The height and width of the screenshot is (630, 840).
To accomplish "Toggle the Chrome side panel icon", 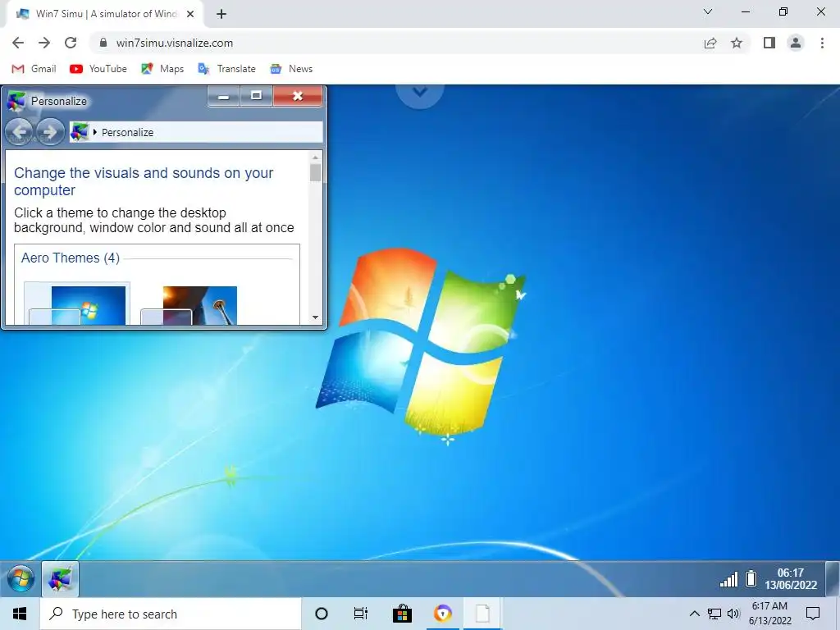I will click(x=769, y=43).
